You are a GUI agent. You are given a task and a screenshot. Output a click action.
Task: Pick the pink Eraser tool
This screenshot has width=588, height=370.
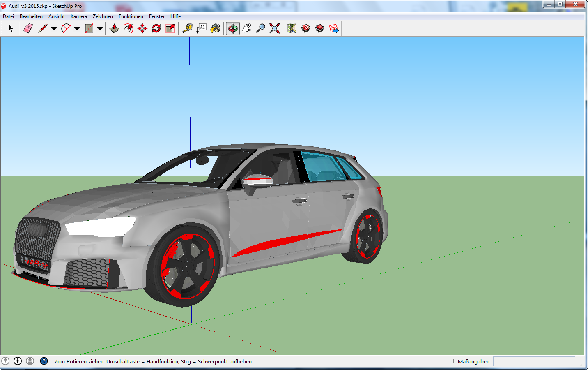28,28
